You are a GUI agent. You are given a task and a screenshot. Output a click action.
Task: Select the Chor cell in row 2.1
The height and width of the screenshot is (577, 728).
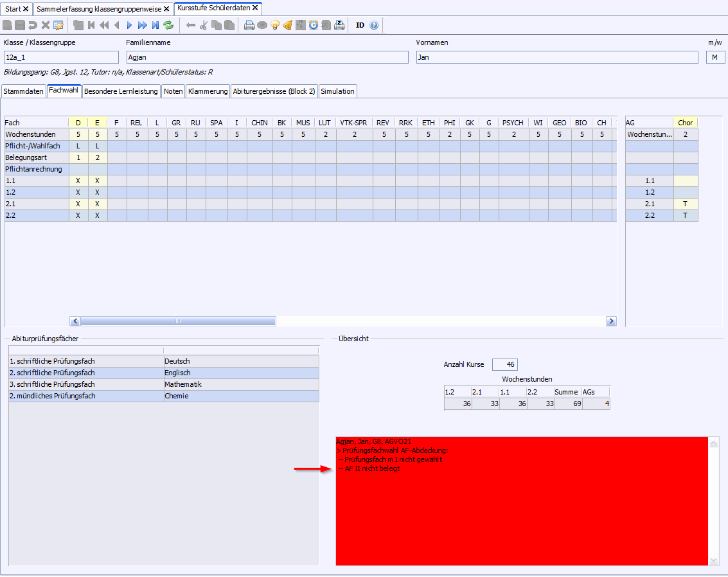tap(685, 204)
